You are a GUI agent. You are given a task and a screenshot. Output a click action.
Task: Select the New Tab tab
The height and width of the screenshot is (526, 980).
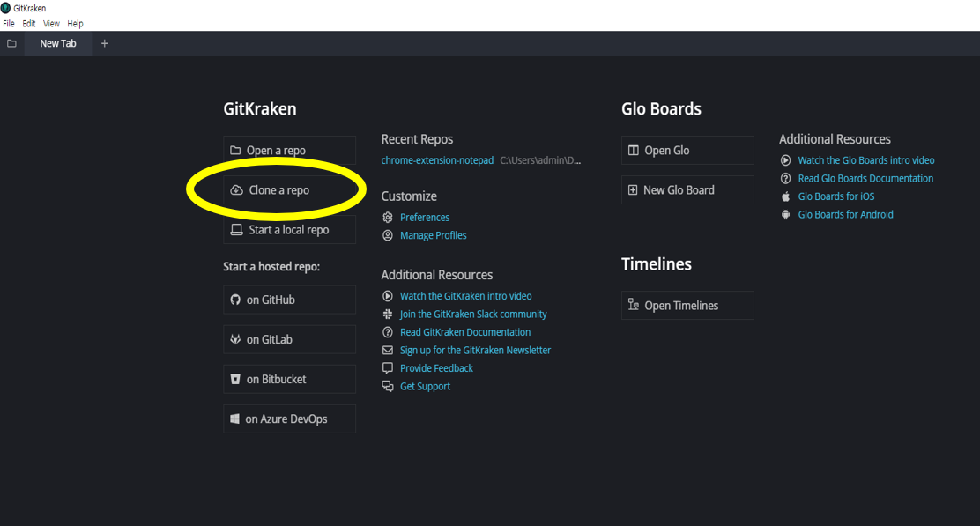click(58, 43)
